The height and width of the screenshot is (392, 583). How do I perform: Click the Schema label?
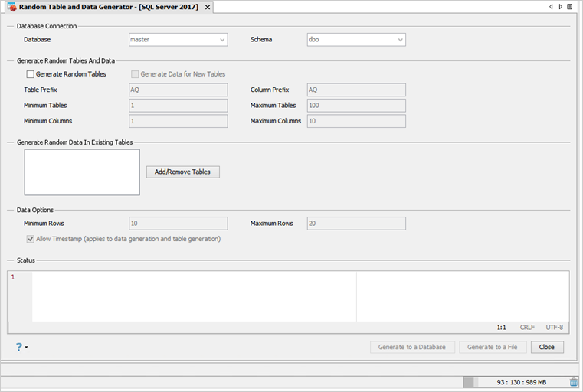pos(261,39)
